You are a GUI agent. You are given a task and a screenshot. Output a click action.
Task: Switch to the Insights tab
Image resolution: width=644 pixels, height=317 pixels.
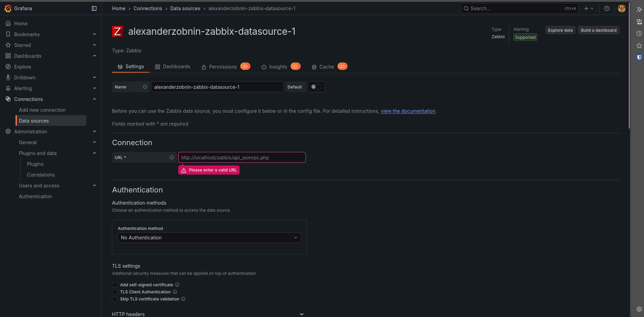[277, 67]
